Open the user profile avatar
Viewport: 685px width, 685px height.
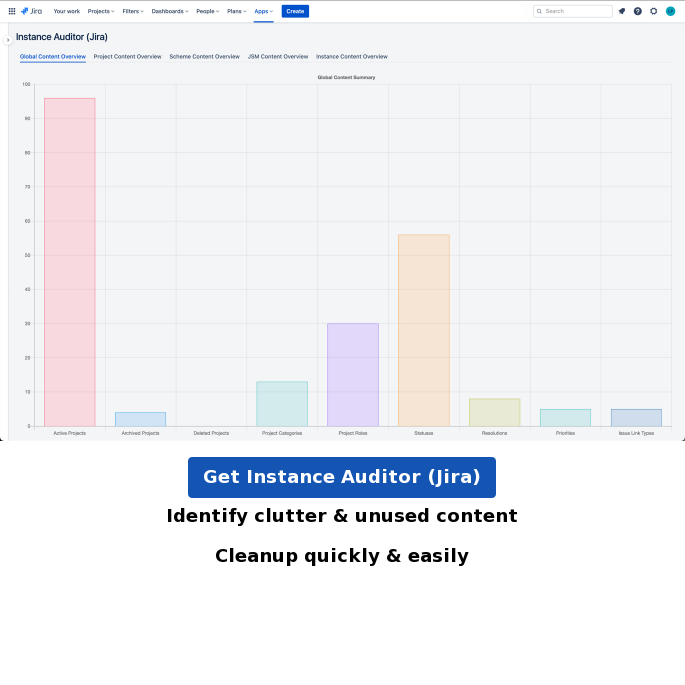pos(670,11)
